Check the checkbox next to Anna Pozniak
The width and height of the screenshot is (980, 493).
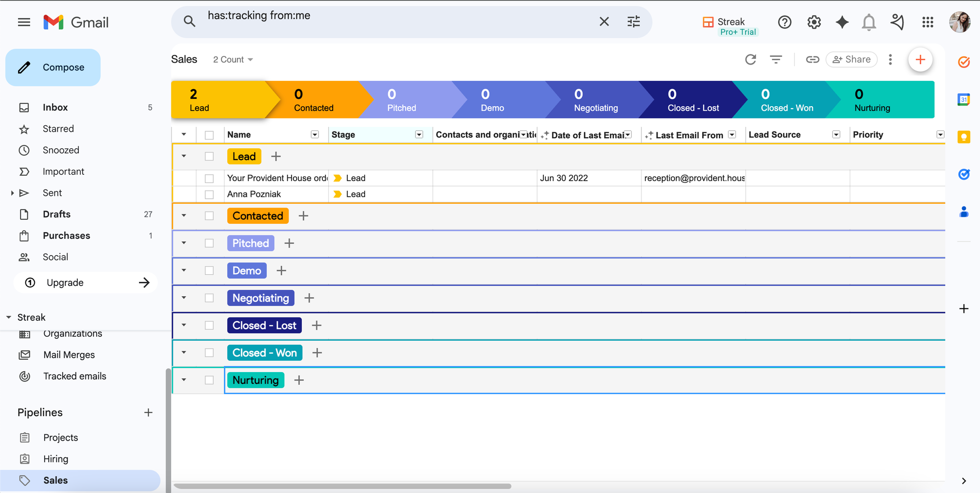click(x=209, y=194)
